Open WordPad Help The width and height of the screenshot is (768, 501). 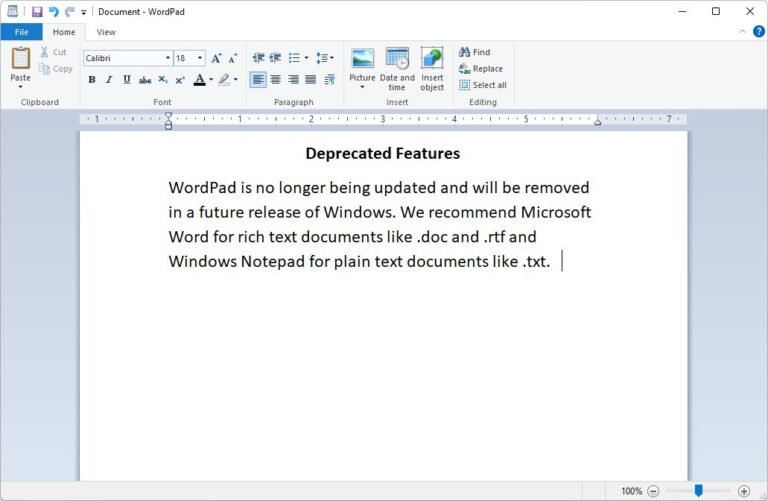click(759, 32)
